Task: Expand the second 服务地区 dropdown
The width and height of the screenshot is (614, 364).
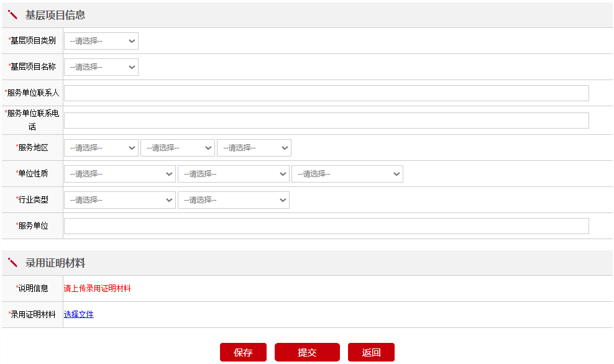Action: tap(178, 148)
